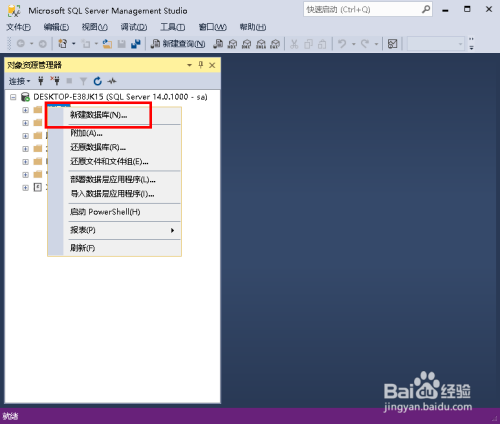Viewport: 500px width, 424px height.
Task: Open the 编辑(E) menu
Action: [x=56, y=27]
